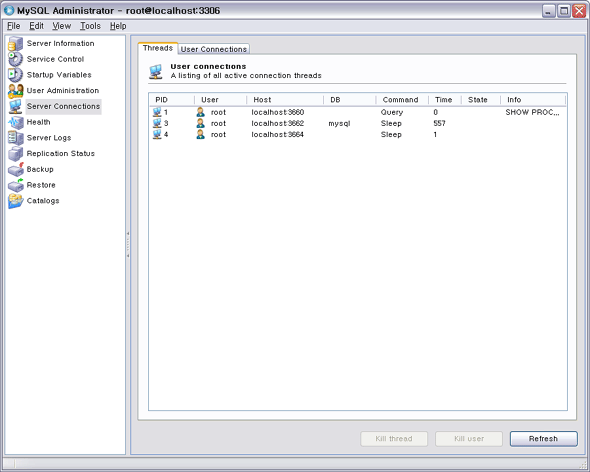Click the localhost:3660 host cell
This screenshot has width=590, height=472.
click(278, 112)
